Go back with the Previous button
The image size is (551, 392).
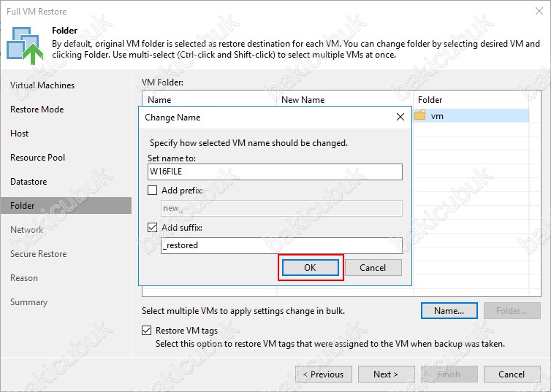coord(324,374)
